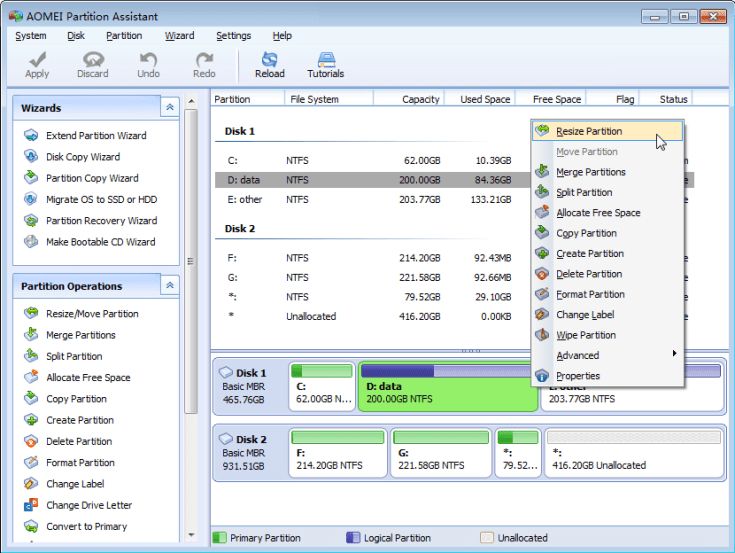
Task: Choose Change Label in context menu
Action: click(608, 315)
